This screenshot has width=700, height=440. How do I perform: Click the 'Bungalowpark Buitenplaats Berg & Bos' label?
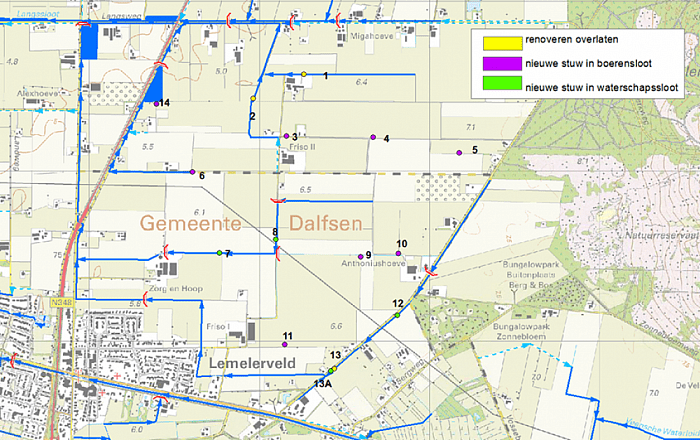tap(531, 275)
